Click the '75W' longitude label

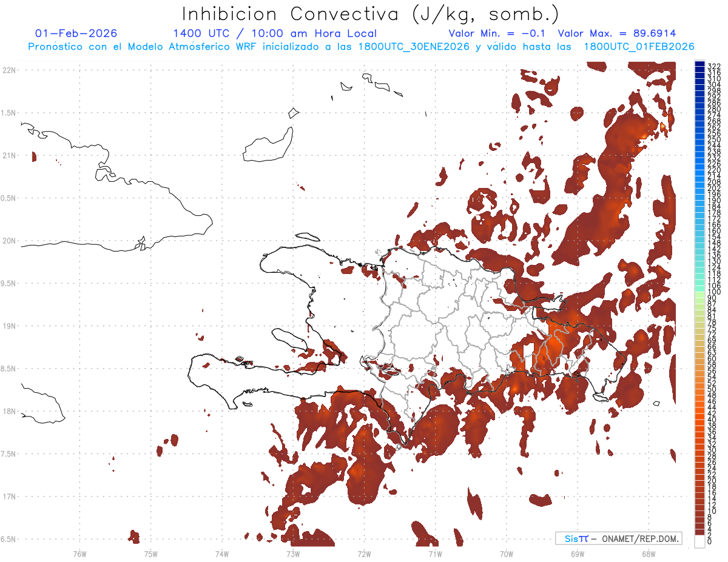(x=150, y=554)
